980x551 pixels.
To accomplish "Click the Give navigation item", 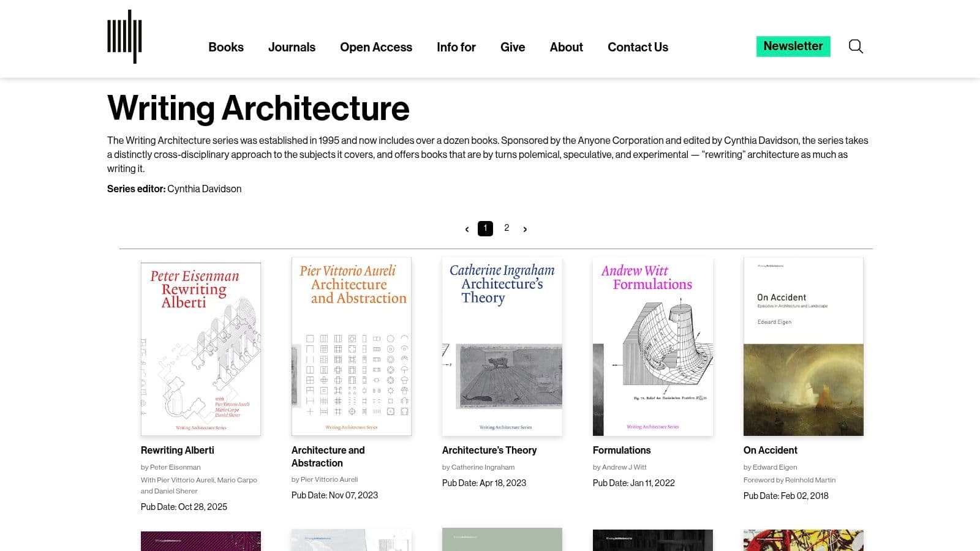I will click(x=513, y=47).
